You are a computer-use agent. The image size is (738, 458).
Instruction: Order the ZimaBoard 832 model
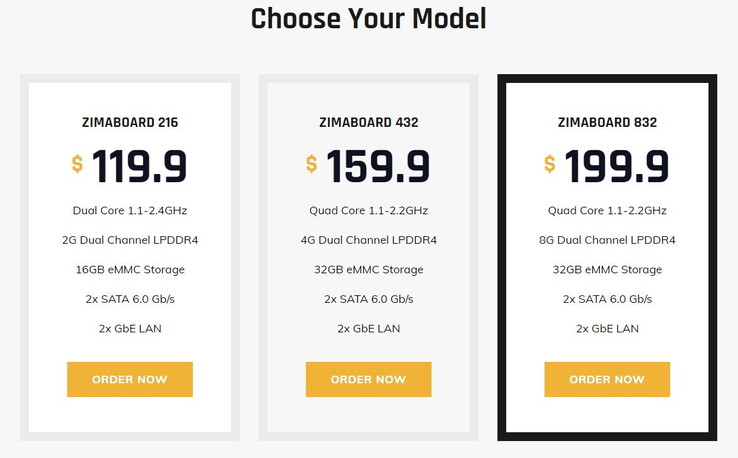(x=607, y=379)
